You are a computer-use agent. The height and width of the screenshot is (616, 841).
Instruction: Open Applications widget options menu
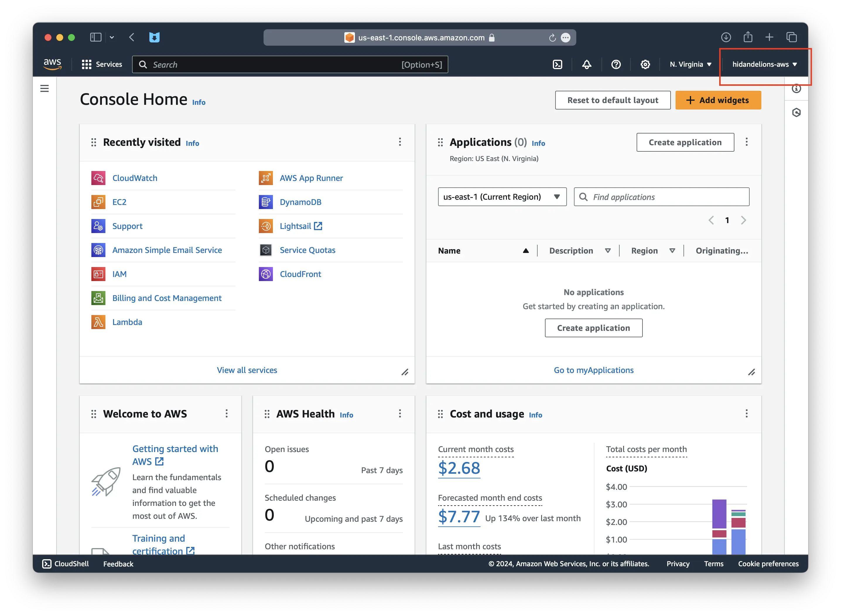point(746,142)
